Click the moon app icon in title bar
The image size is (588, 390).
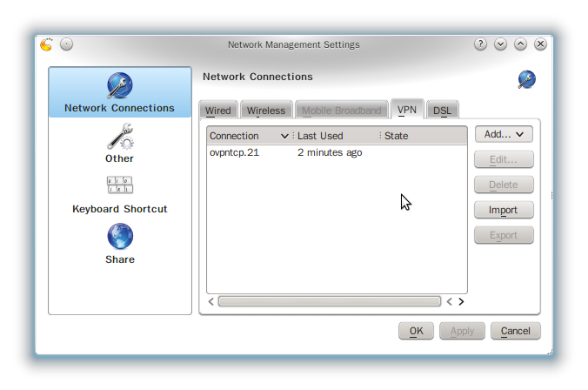48,44
